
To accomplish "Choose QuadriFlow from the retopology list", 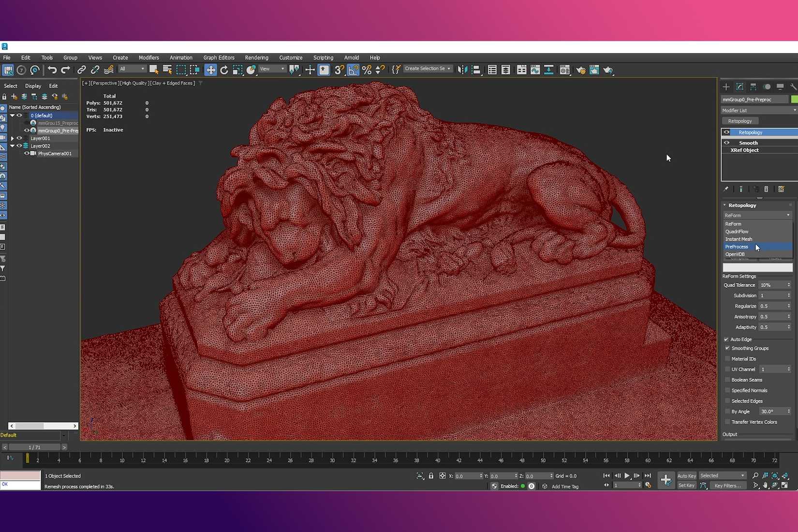I will (x=757, y=232).
